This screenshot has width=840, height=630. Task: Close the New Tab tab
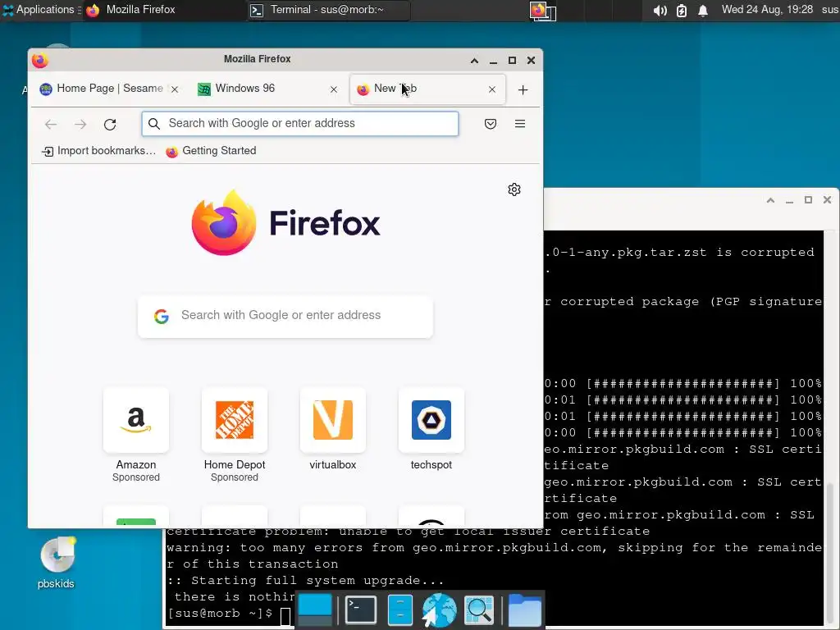coord(492,89)
